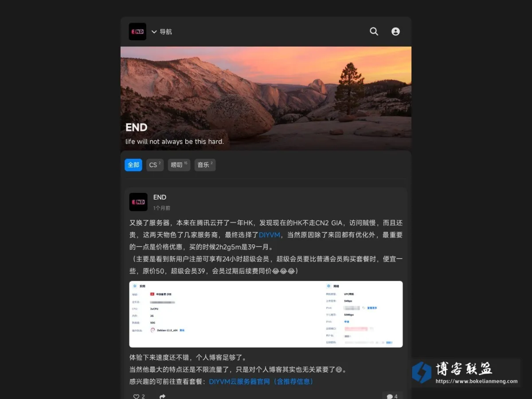Open the END author name link
Image resolution: width=532 pixels, height=399 pixels.
point(160,197)
